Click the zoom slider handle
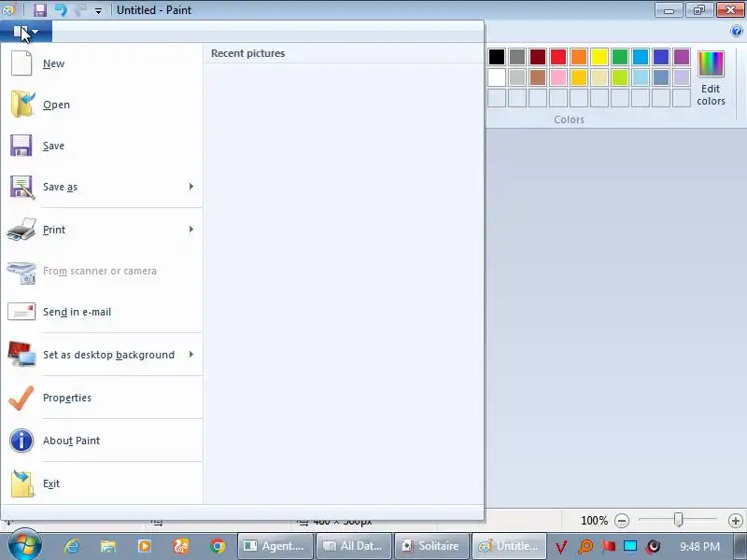747x560 pixels. point(678,520)
